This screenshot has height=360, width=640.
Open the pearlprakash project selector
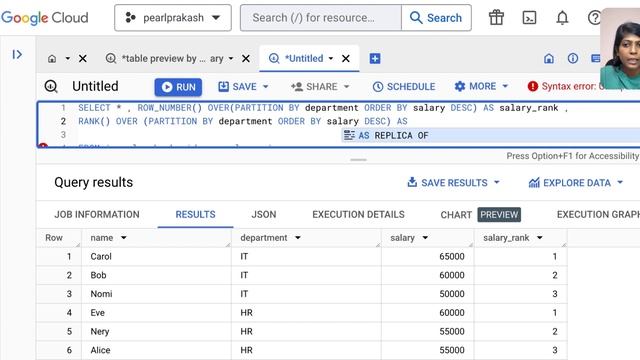click(x=173, y=18)
